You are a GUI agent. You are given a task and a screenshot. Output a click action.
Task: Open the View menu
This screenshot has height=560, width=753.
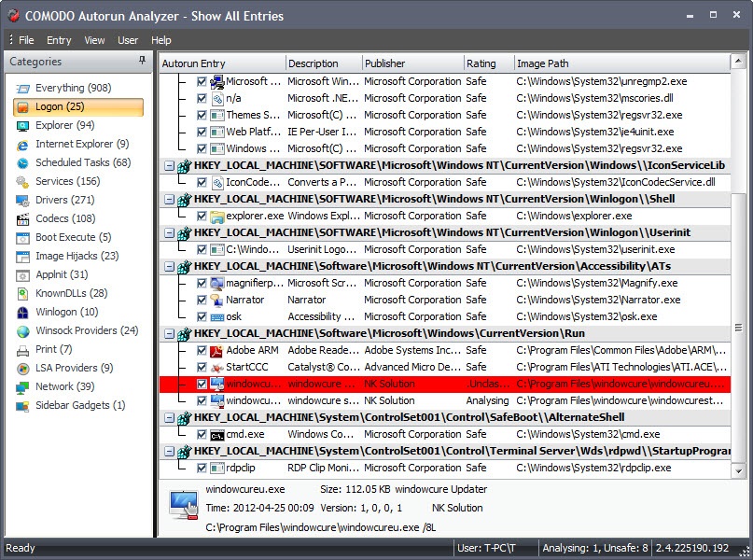coord(94,40)
